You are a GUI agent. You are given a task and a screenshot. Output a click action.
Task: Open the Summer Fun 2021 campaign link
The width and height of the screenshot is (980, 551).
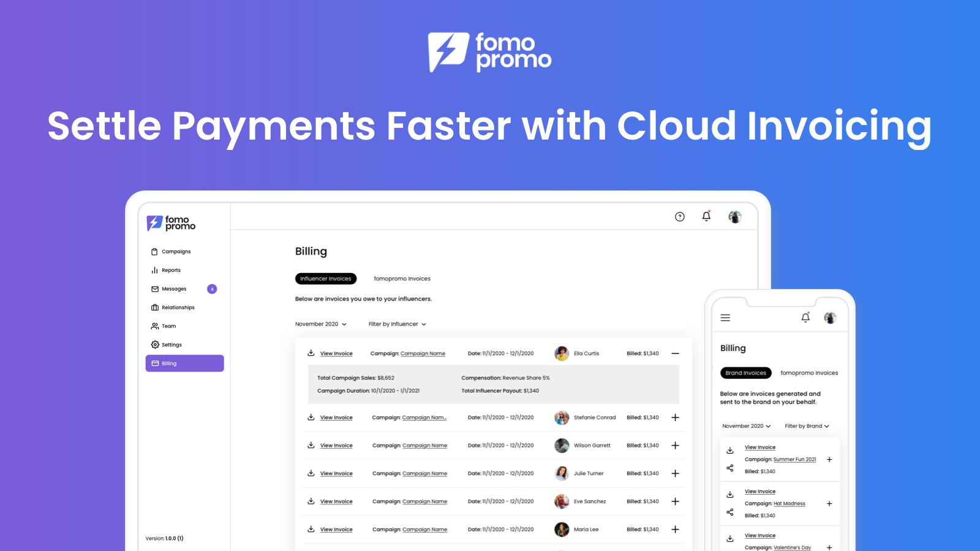coord(794,459)
